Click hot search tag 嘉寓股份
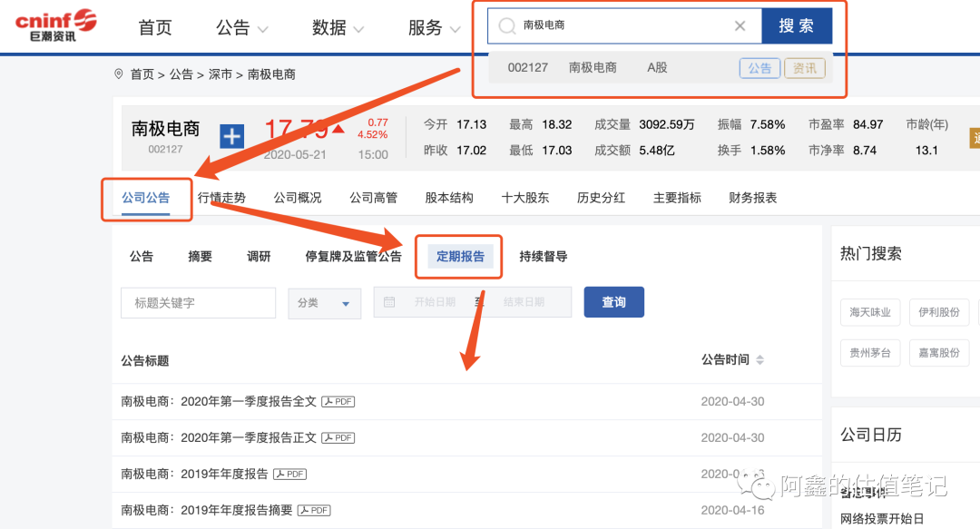Viewport: 980px width, 529px height. pos(939,353)
